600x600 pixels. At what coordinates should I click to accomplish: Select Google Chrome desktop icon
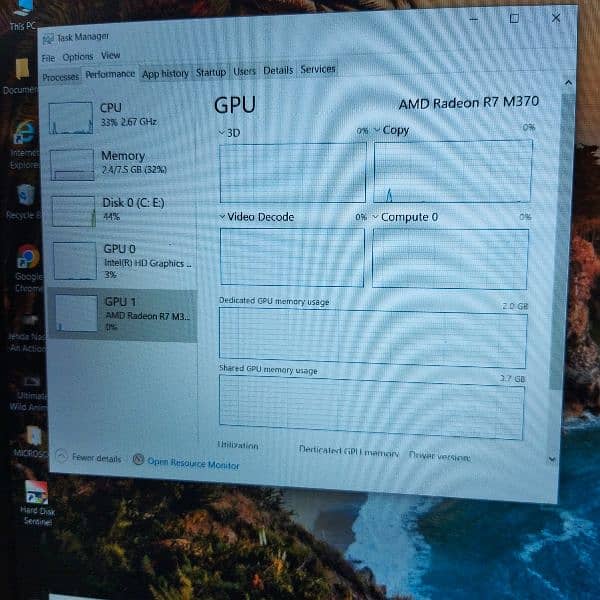28,268
